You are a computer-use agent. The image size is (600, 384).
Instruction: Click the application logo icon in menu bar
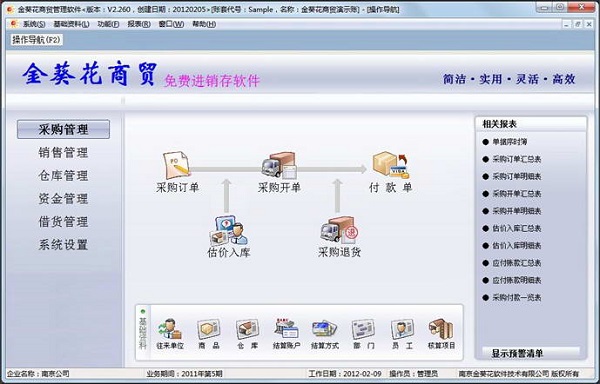point(14,24)
